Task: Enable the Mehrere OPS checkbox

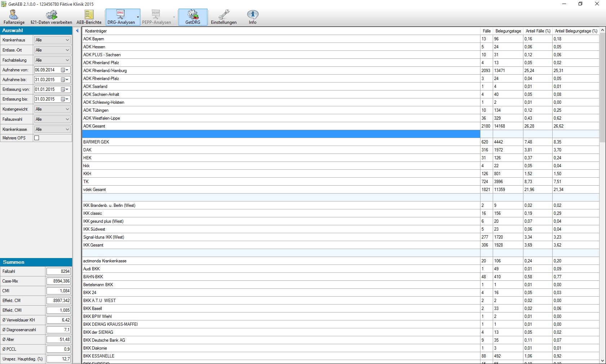Action: click(x=36, y=138)
